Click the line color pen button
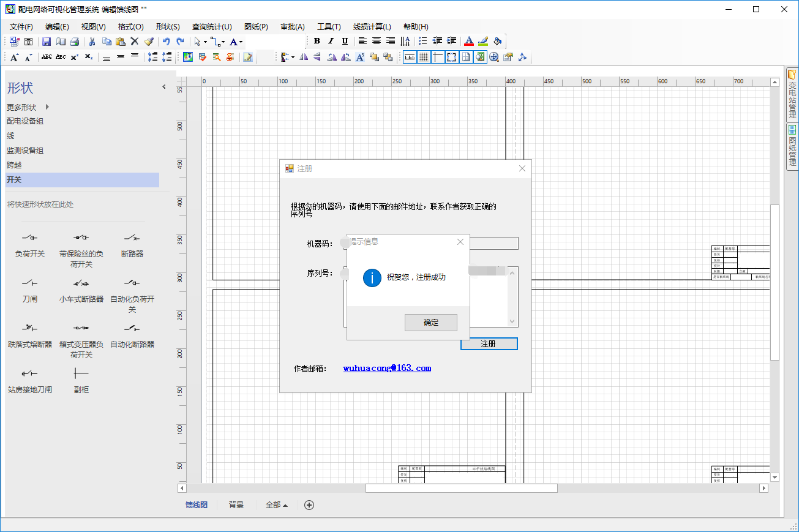799x532 pixels. [x=483, y=42]
